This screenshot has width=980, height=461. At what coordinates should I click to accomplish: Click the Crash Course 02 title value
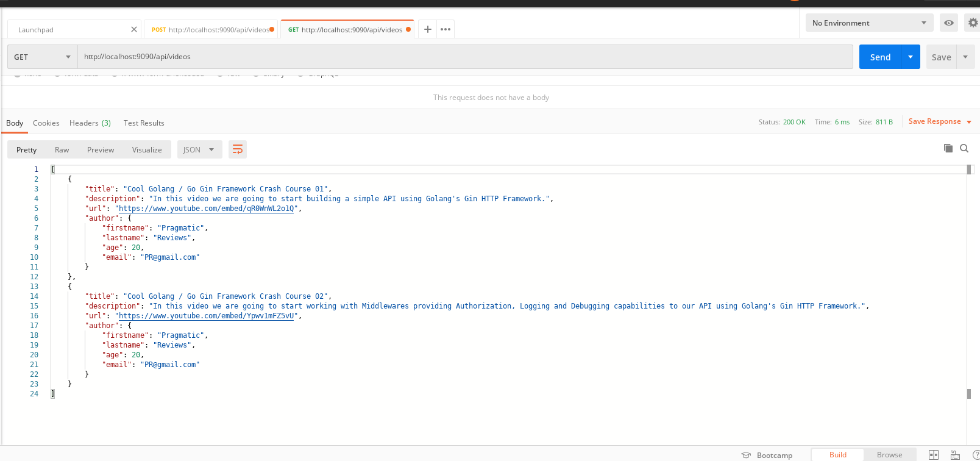click(x=226, y=296)
